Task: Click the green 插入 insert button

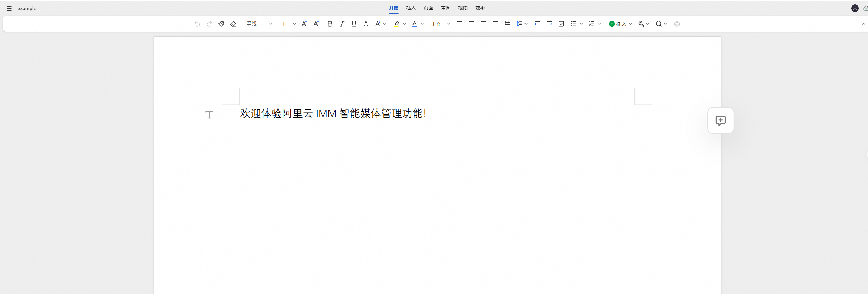Action: point(617,24)
